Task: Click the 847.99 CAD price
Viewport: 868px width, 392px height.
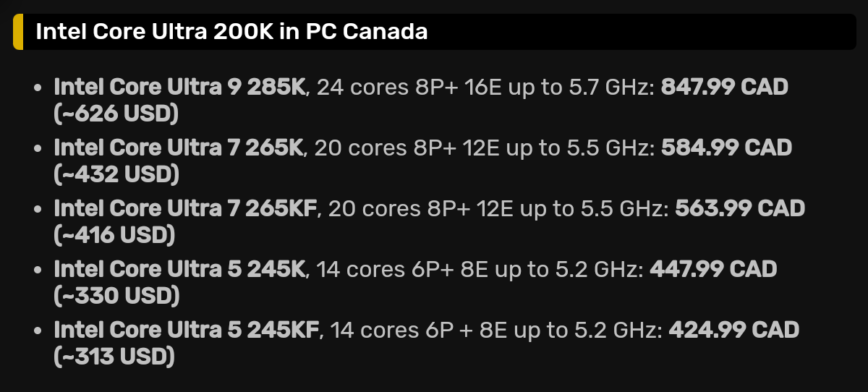Action: [725, 88]
